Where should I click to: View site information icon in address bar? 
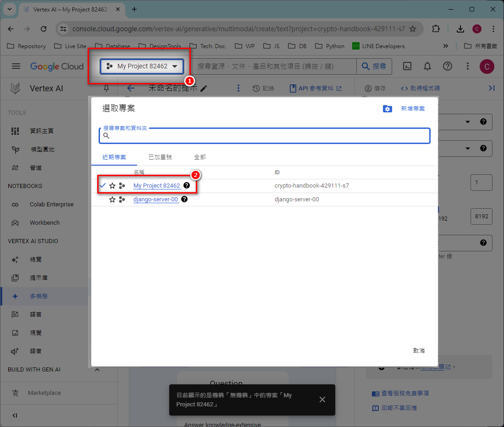[64, 29]
